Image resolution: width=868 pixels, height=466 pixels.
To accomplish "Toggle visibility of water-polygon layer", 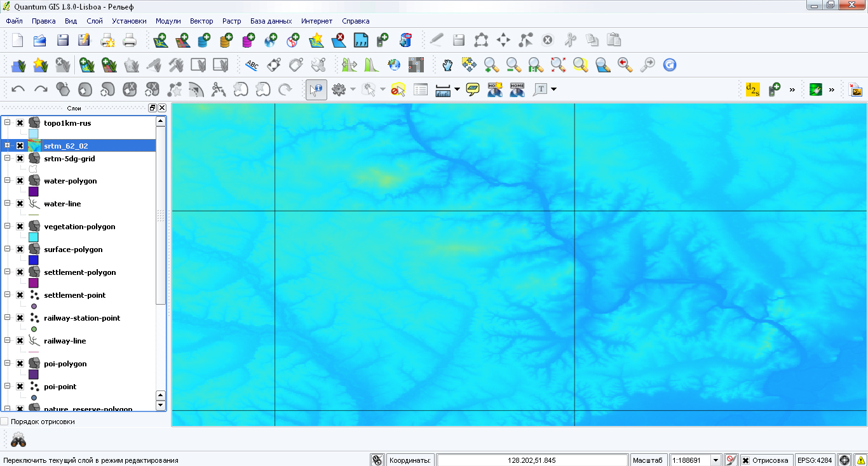I will [20, 181].
